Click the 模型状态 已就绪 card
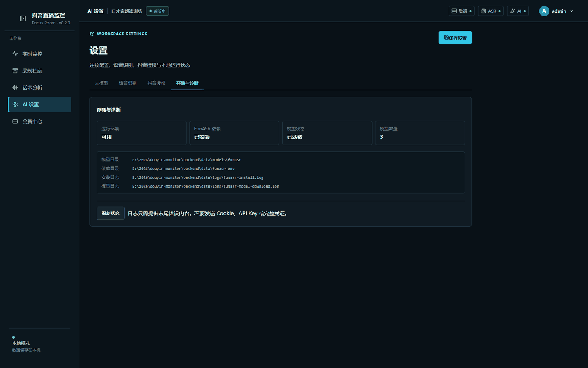This screenshot has height=368, width=588. (327, 133)
